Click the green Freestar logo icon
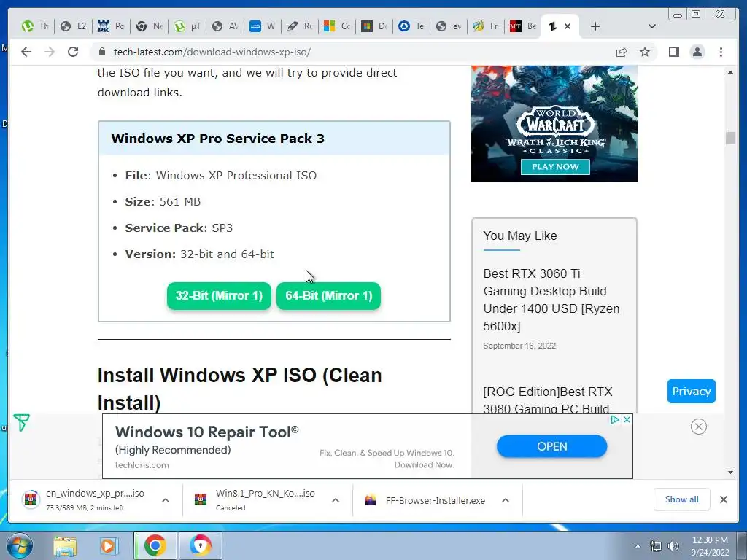Image resolution: width=747 pixels, height=560 pixels. (21, 422)
